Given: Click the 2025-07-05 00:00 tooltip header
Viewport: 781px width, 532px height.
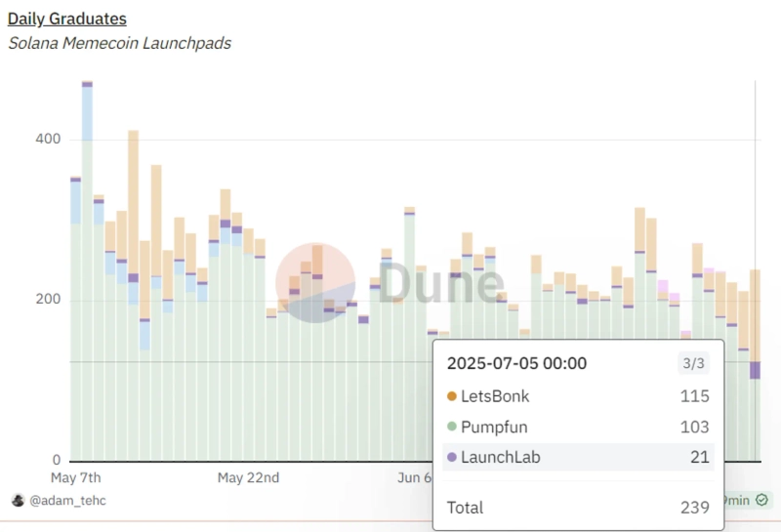Looking at the screenshot, I should [516, 363].
